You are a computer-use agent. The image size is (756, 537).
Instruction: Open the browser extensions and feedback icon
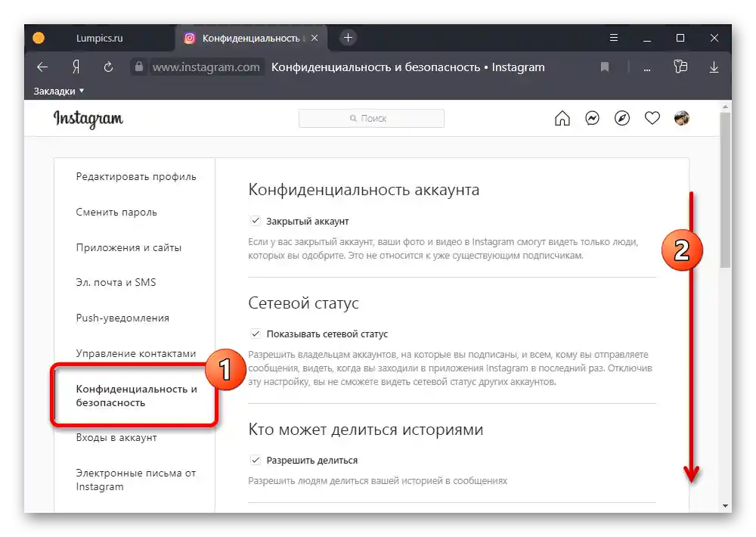(680, 67)
